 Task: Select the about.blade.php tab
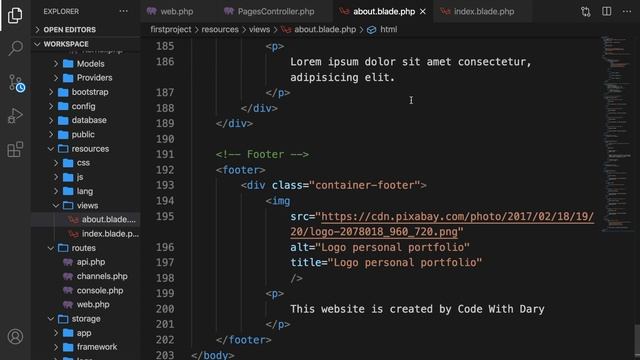(x=384, y=11)
